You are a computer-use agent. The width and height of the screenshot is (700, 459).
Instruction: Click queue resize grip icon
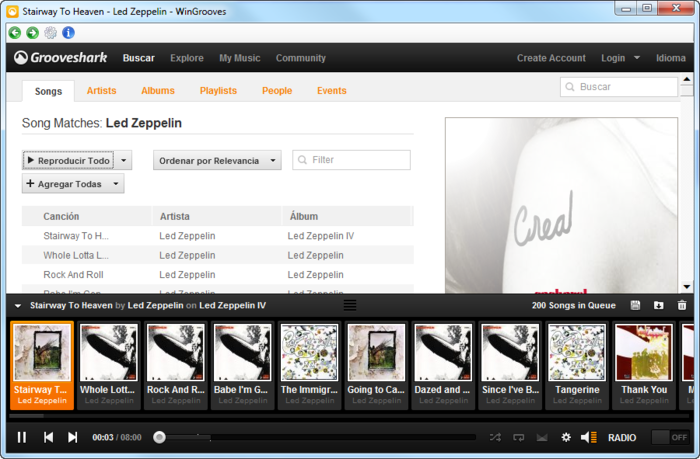pos(350,305)
